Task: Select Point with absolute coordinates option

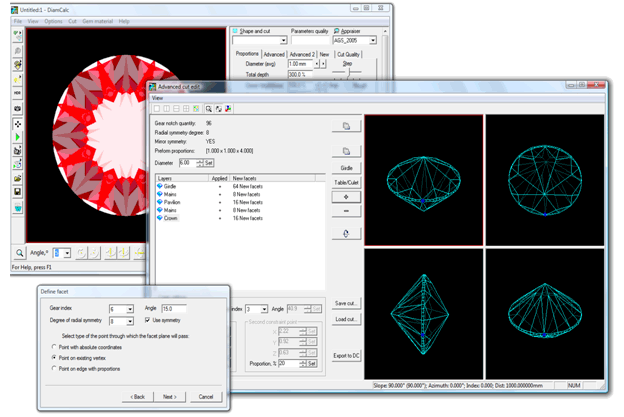Action: (53, 346)
